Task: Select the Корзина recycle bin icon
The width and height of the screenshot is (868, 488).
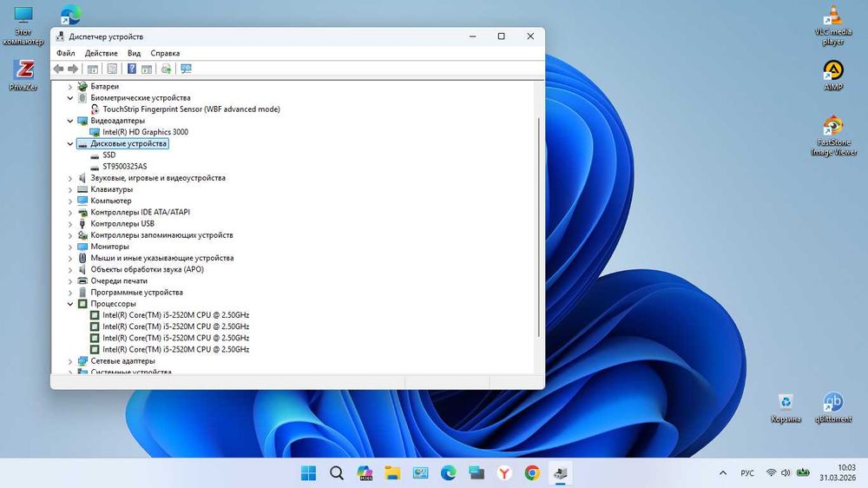Action: [786, 408]
